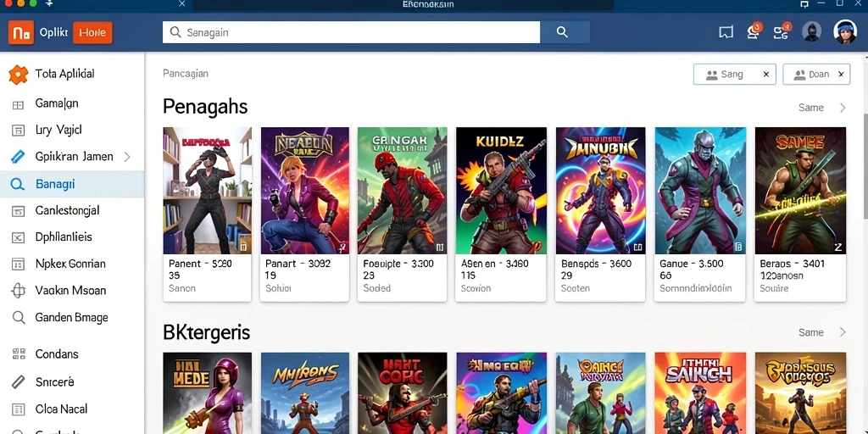Open the SAINCH game cover
Screen dimensions: 868x434
coord(700,393)
